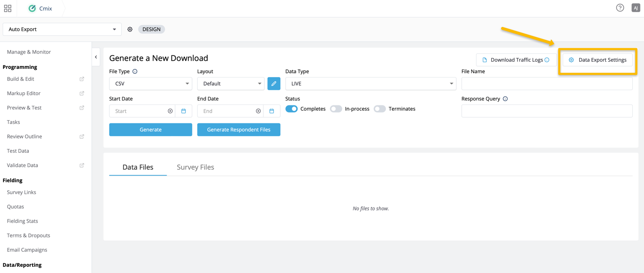
Task: Open the File Type CSV dropdown
Action: pyautogui.click(x=150, y=84)
